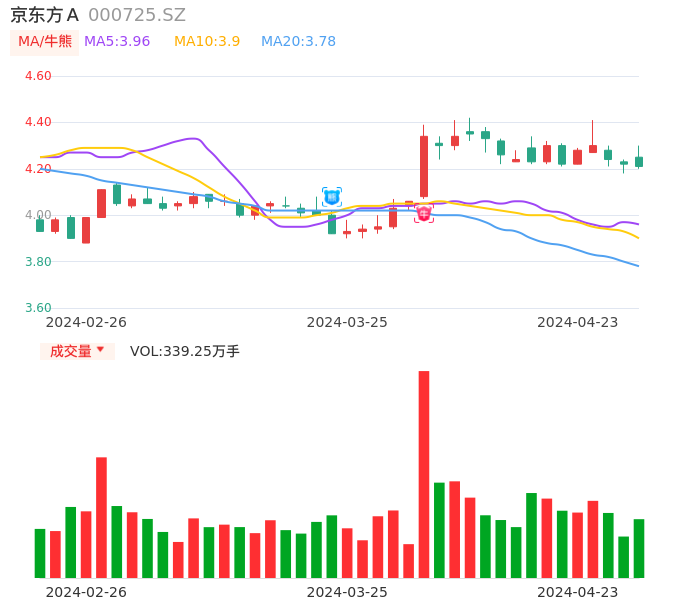This screenshot has width=686, height=606.
Task: Click the last green volume bar
Action: click(639, 548)
